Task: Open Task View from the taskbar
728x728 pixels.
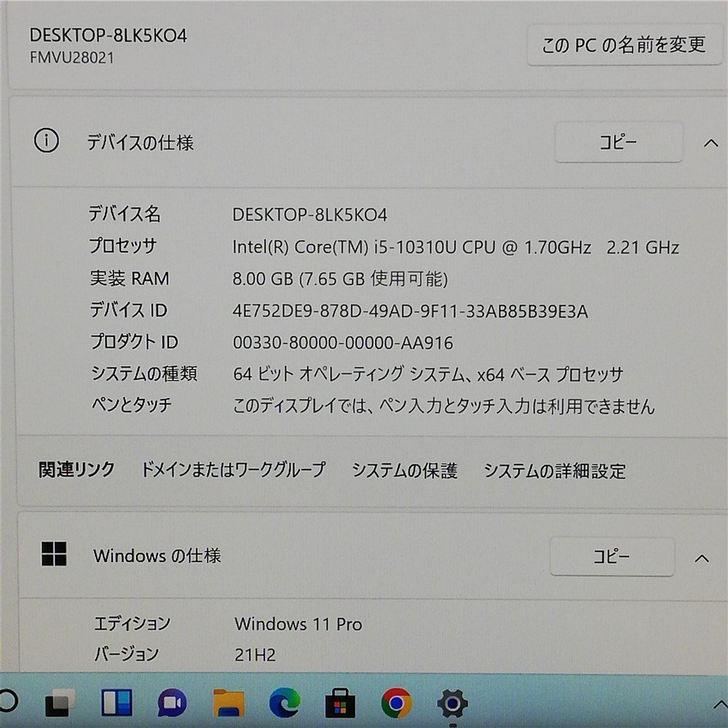Action: [x=60, y=703]
